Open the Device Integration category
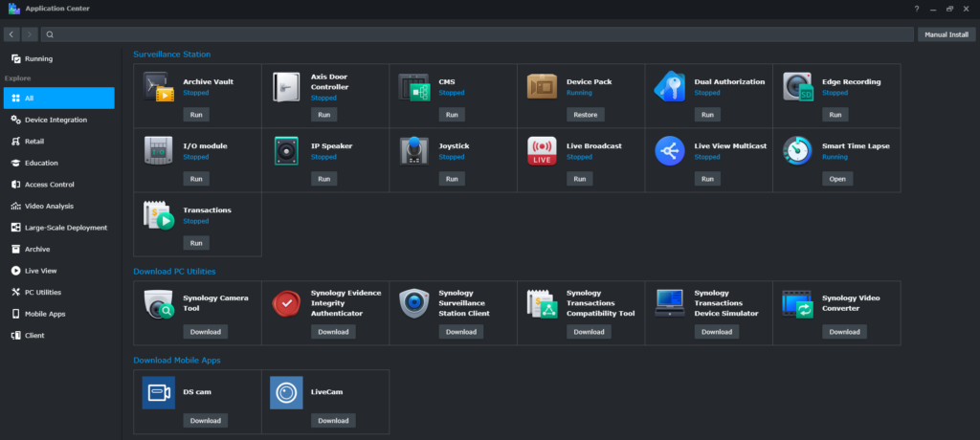The image size is (980, 440). (58, 120)
